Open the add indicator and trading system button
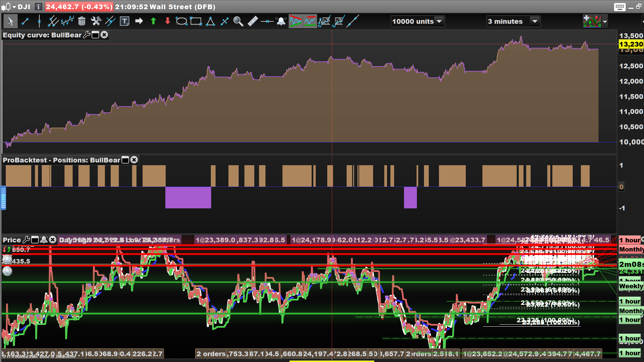Screen dimensions: 644x362 pyautogui.click(x=592, y=21)
